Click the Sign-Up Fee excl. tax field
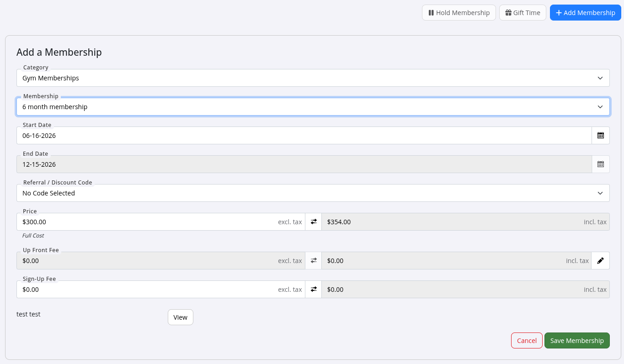624x364 pixels. (161, 289)
